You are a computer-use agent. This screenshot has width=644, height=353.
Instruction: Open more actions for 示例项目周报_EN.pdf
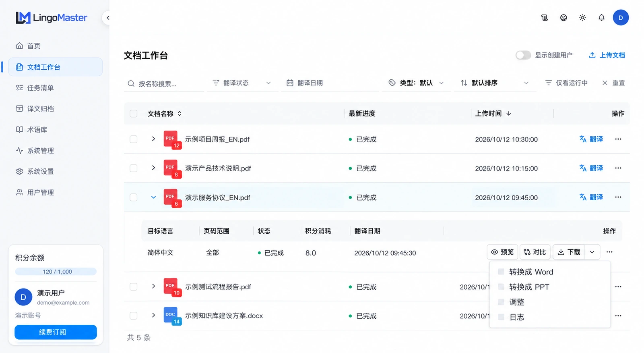(x=618, y=139)
